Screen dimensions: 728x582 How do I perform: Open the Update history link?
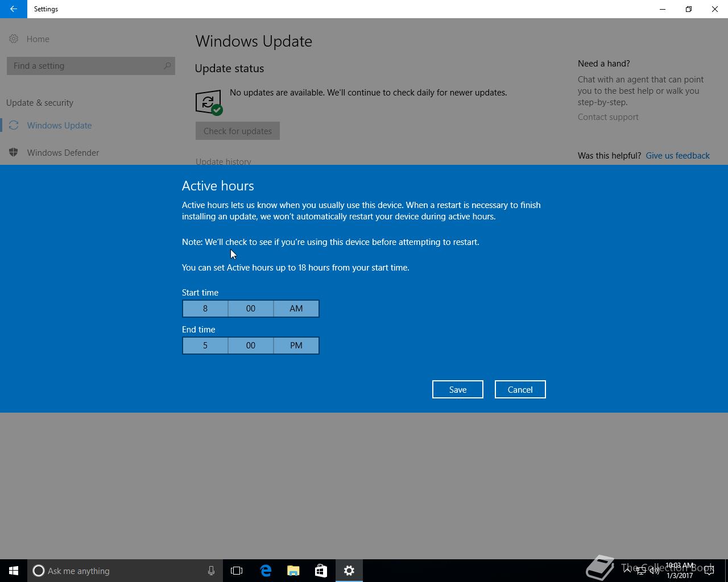pyautogui.click(x=224, y=161)
